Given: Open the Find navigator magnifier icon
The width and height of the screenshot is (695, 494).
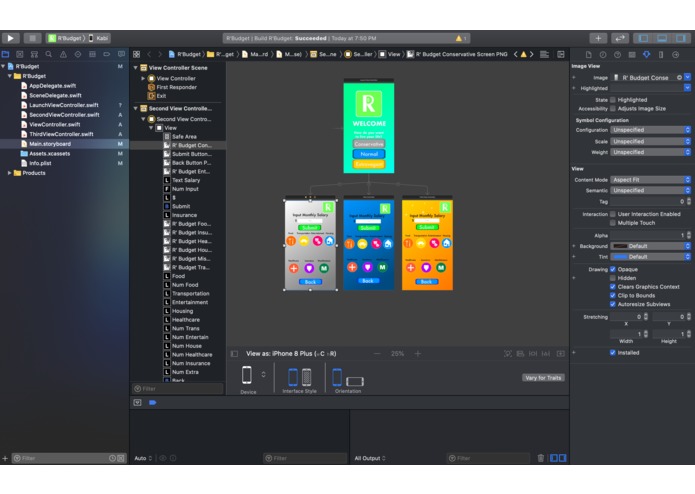Looking at the screenshot, I should pyautogui.click(x=49, y=54).
